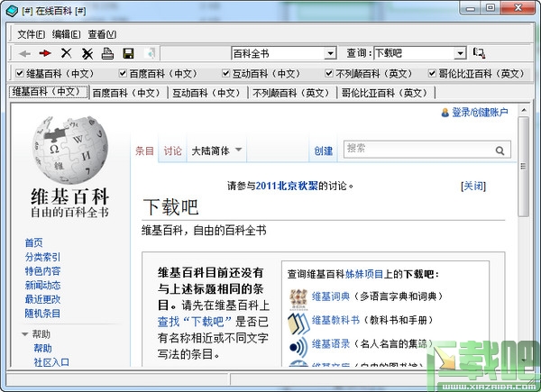The height and width of the screenshot is (392, 541).
Task: Click the Wikipedia globe logo
Action: [70, 150]
